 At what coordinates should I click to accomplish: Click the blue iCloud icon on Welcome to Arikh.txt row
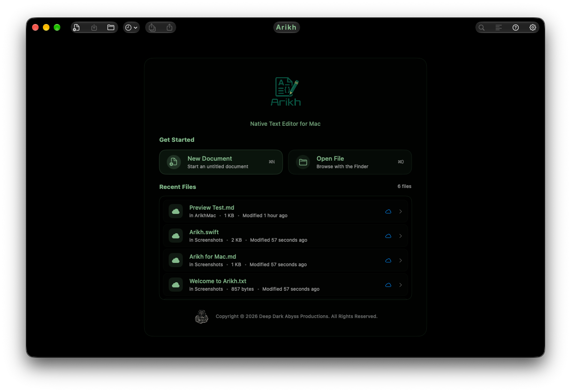(x=388, y=285)
